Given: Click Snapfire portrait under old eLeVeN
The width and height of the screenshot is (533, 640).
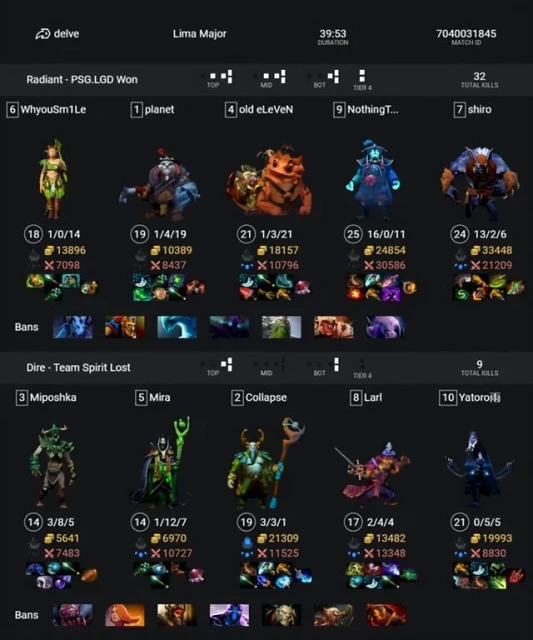Looking at the screenshot, I should tap(269, 182).
